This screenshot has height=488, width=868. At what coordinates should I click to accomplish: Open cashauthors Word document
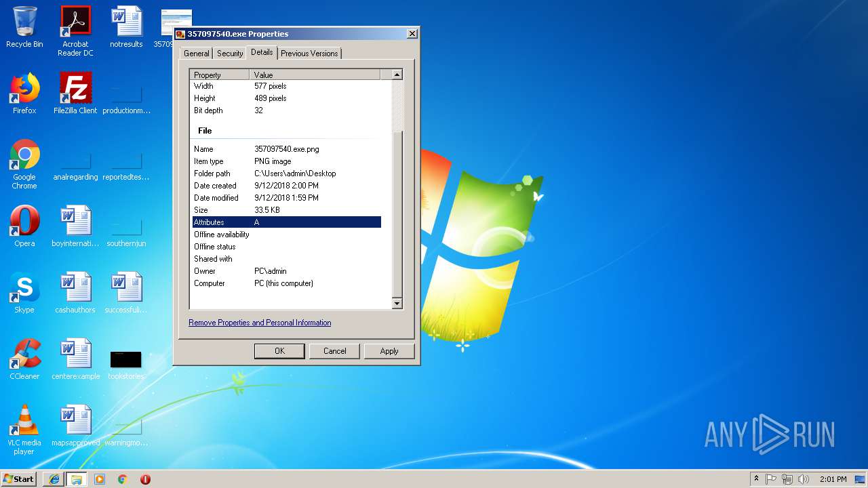(x=75, y=293)
